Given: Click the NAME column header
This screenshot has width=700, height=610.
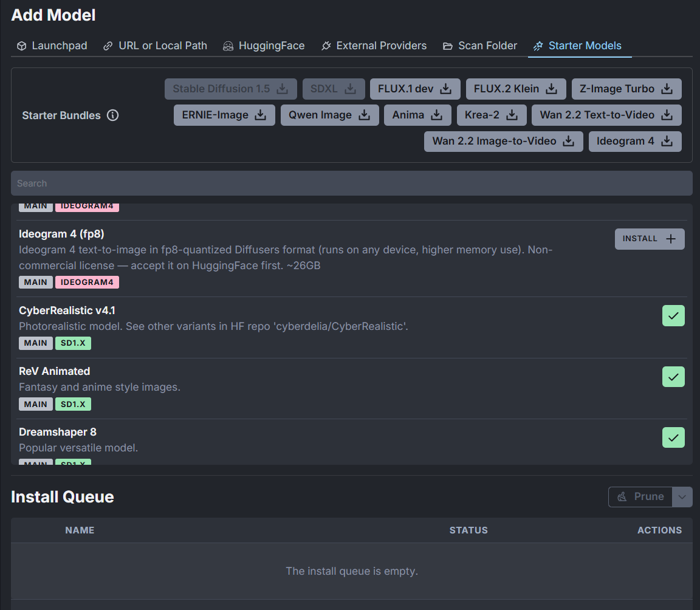Looking at the screenshot, I should tap(80, 530).
